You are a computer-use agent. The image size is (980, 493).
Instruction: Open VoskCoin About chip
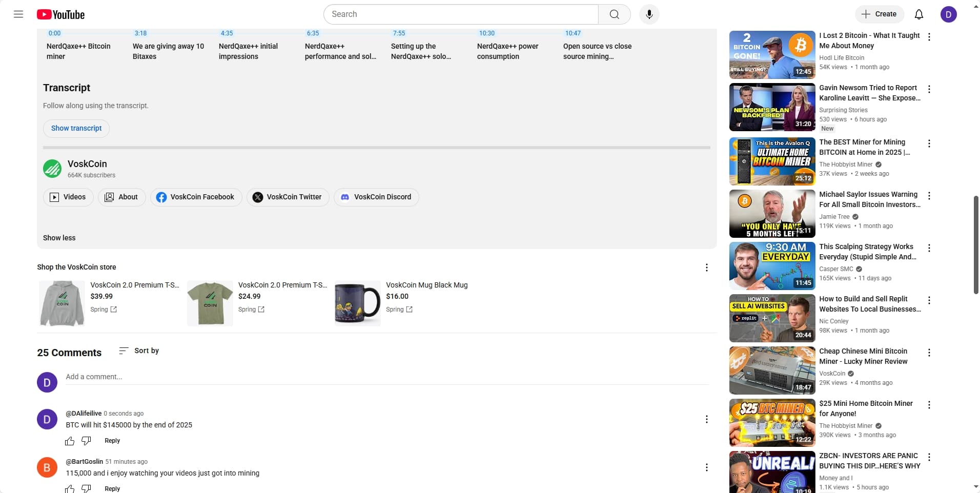(x=122, y=197)
